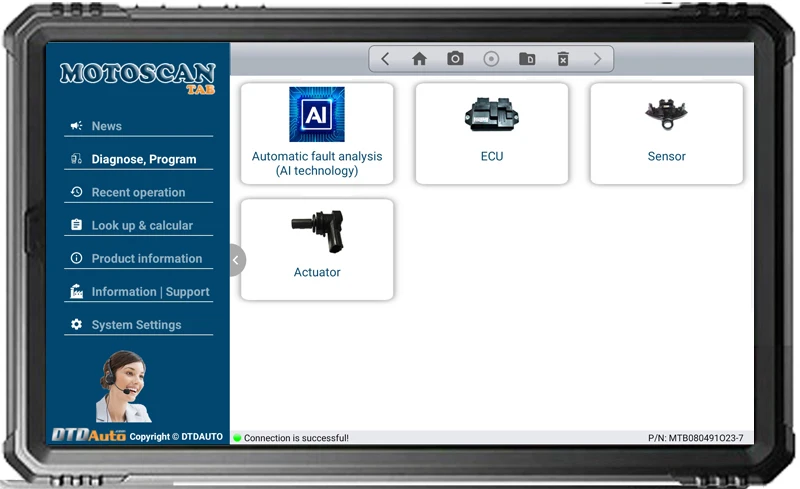This screenshot has width=800, height=489.
Task: Open System Settings menu entry
Action: (138, 325)
